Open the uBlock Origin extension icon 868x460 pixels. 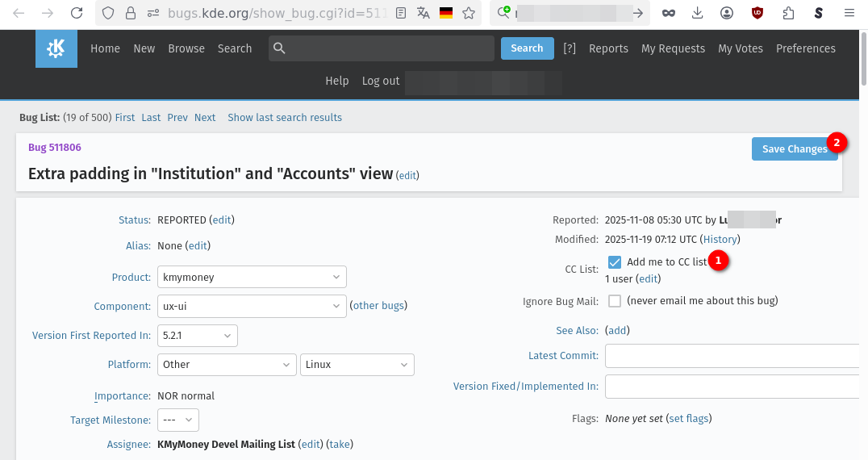click(x=757, y=13)
